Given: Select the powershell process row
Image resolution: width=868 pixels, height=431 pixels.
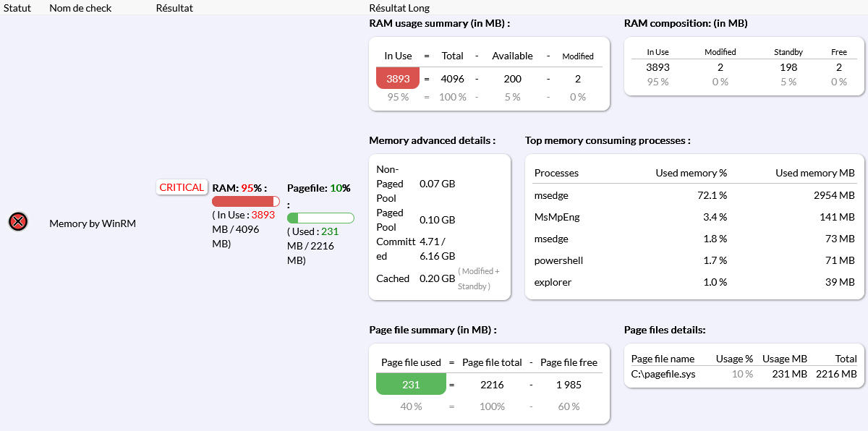Looking at the screenshot, I should (x=694, y=260).
